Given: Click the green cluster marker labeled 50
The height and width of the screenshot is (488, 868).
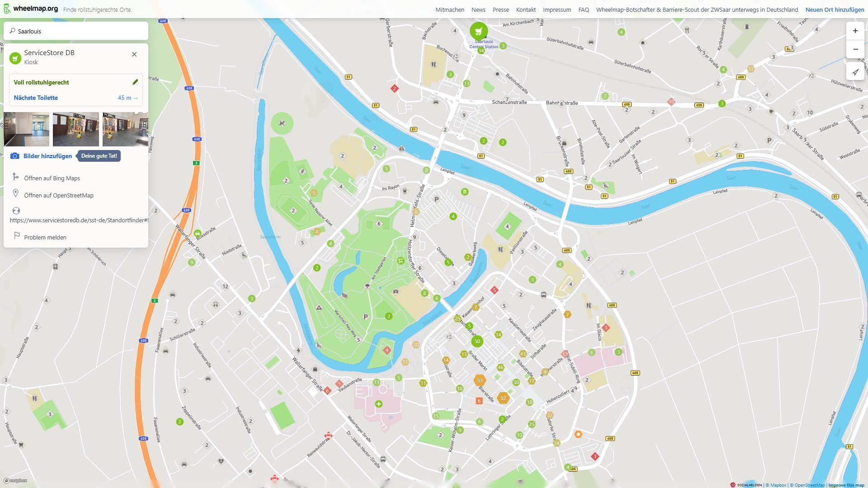Looking at the screenshot, I should pos(477,341).
